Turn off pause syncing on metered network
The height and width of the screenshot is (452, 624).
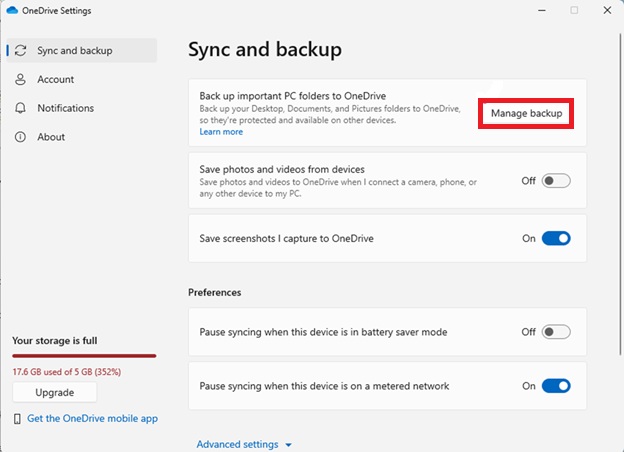click(556, 386)
